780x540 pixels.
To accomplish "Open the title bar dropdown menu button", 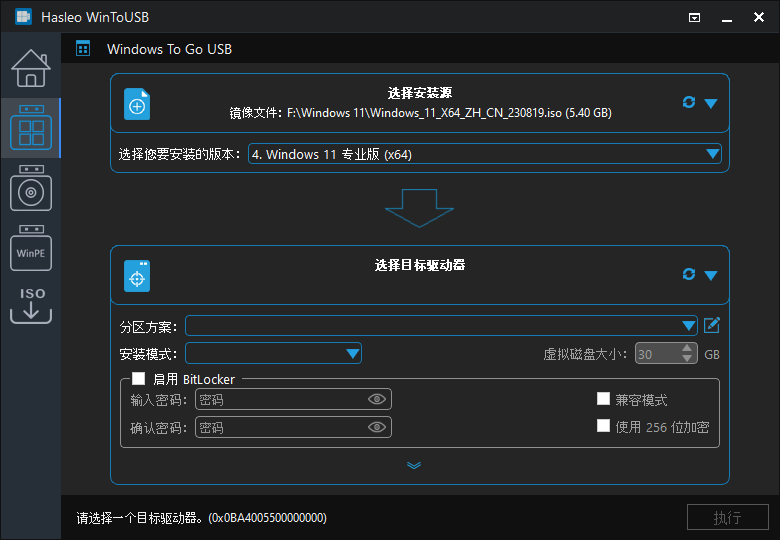I will pos(695,18).
